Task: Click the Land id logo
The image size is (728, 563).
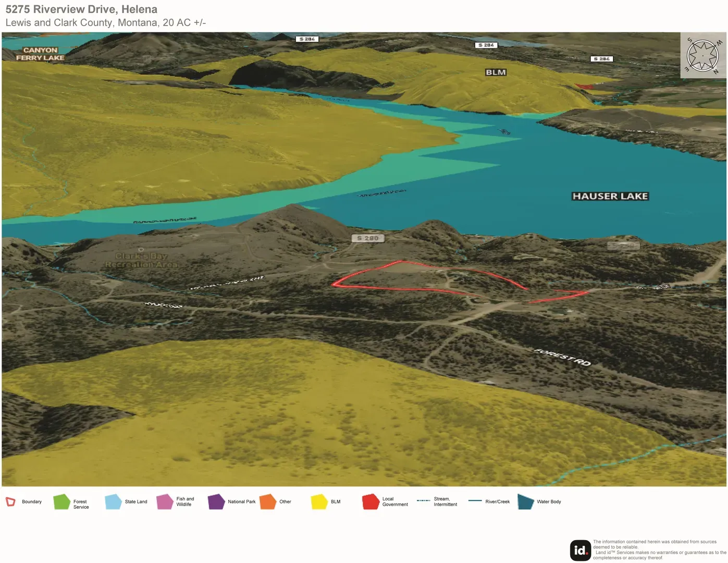Action: tap(580, 550)
